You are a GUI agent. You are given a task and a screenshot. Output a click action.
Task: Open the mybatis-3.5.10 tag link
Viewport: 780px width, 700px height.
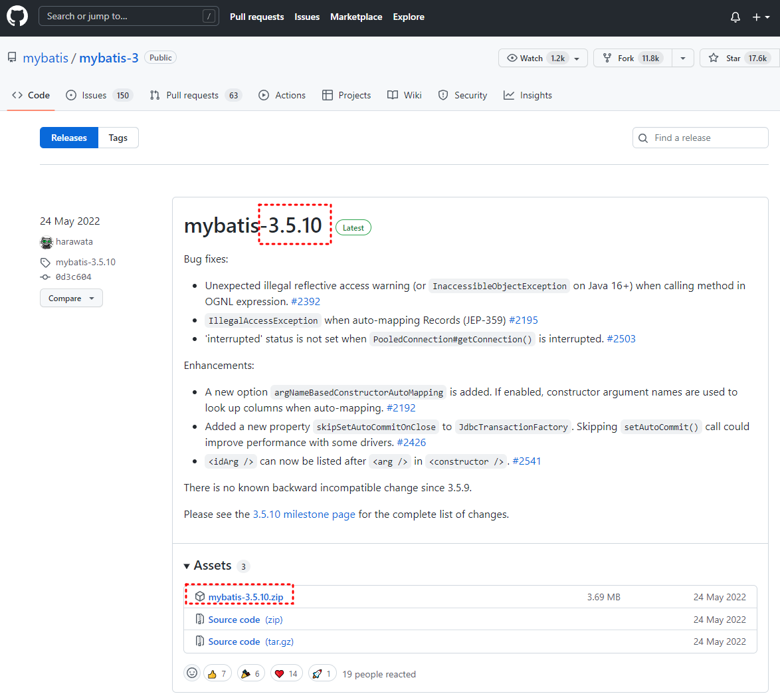[x=86, y=262]
